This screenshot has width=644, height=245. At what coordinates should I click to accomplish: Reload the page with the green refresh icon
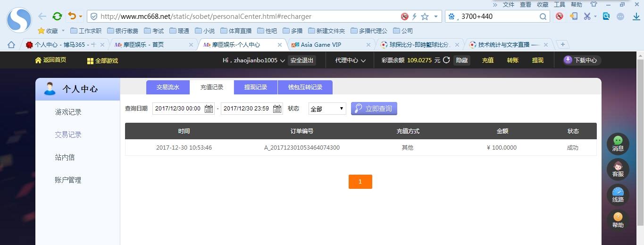(58, 16)
